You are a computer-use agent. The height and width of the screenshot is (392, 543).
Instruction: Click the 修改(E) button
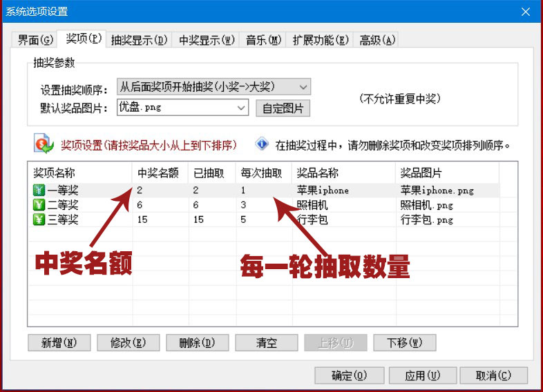coord(128,342)
